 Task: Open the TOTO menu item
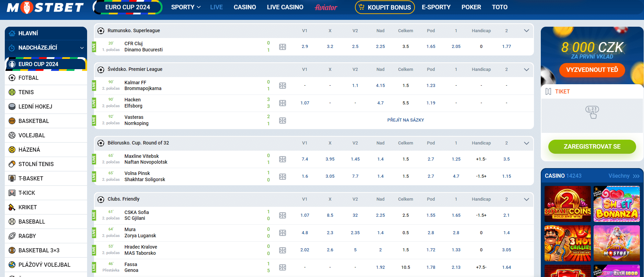[x=500, y=7]
